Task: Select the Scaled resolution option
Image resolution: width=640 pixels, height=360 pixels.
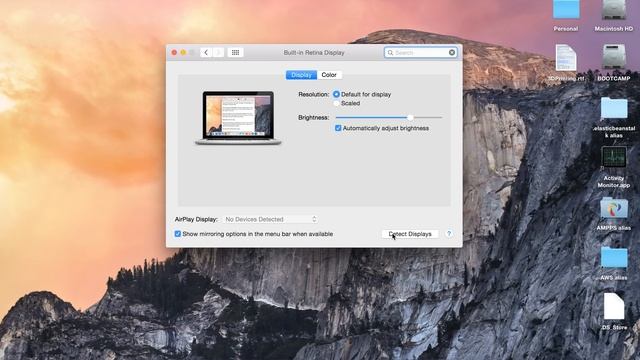Action: click(x=336, y=103)
